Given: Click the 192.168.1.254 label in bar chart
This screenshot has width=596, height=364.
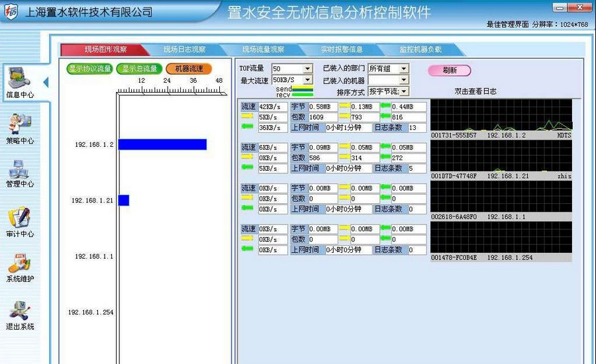Looking at the screenshot, I should 91,312.
